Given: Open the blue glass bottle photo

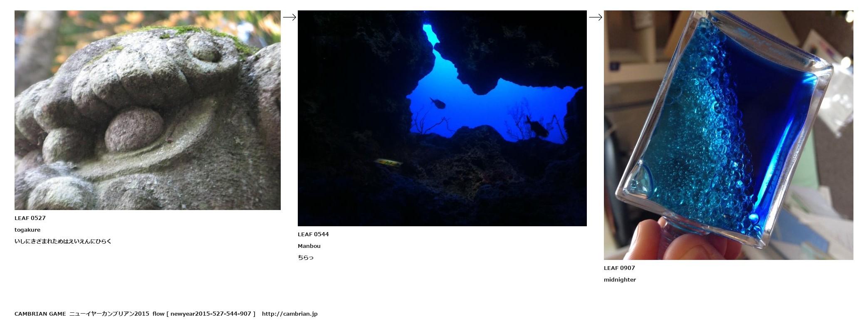Looking at the screenshot, I should [x=729, y=135].
